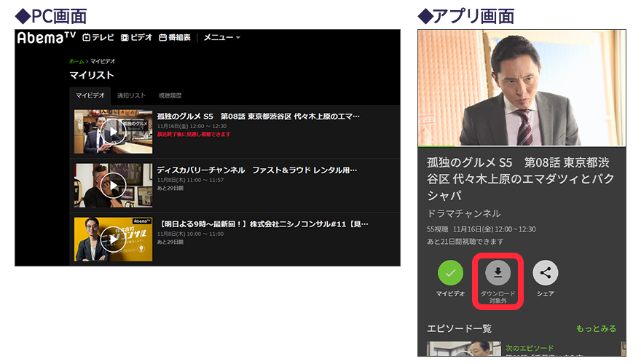Click the app video player image
This screenshot has width=641, height=364.
point(522,87)
